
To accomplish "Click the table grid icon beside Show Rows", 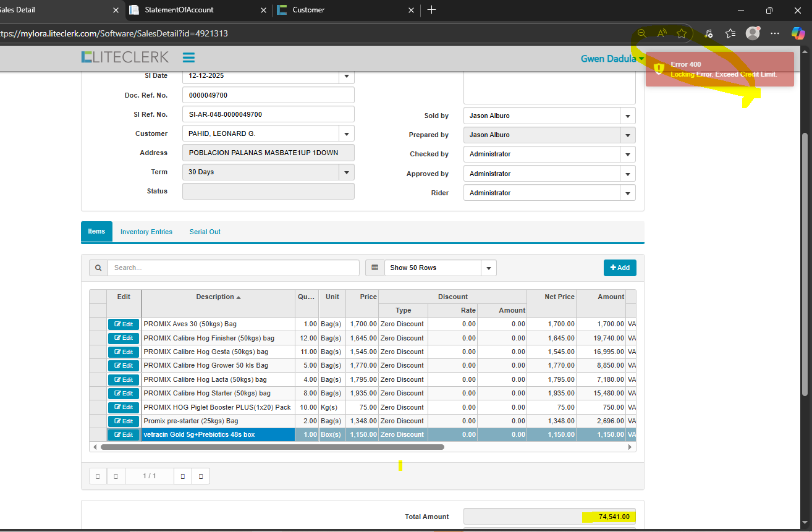I will 374,268.
